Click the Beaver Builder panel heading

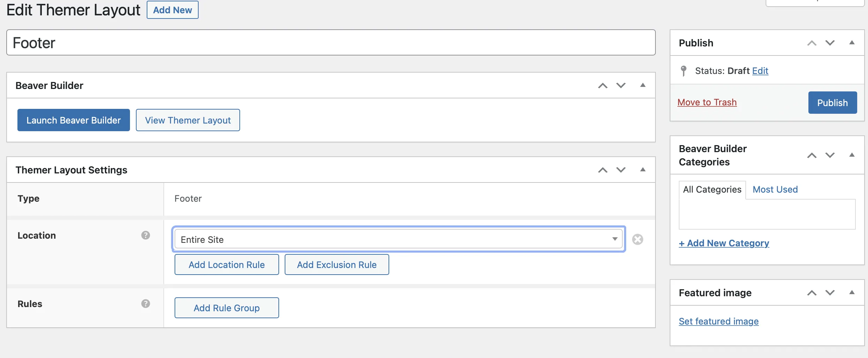(49, 85)
